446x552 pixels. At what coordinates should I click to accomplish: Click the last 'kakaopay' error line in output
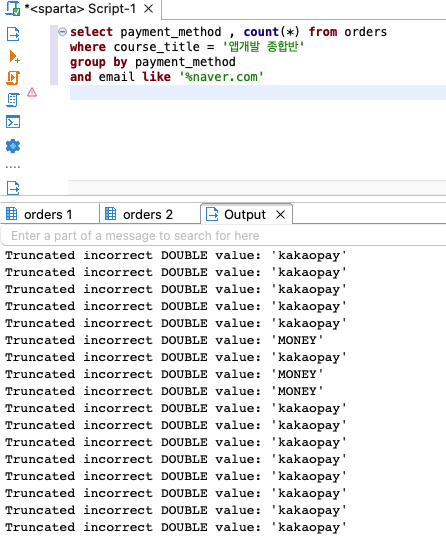pyautogui.click(x=176, y=527)
